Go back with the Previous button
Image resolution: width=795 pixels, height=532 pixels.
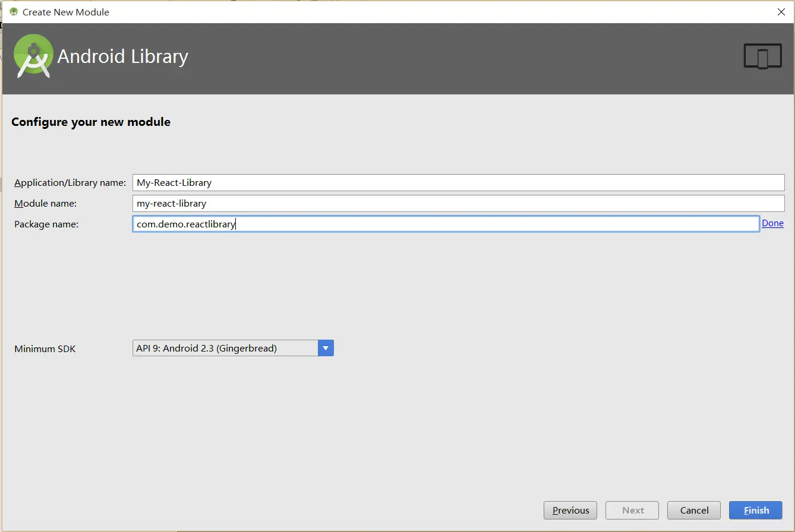pyautogui.click(x=570, y=510)
